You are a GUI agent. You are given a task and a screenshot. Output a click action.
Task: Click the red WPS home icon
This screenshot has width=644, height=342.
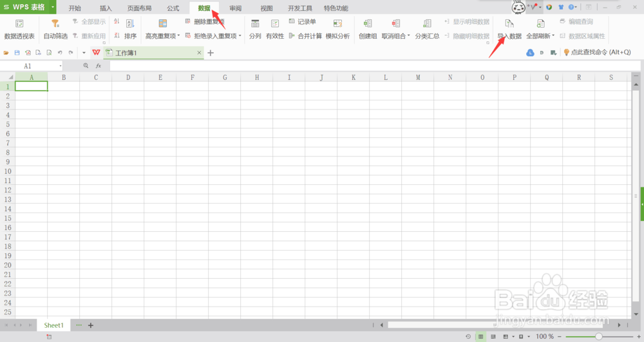[96, 53]
